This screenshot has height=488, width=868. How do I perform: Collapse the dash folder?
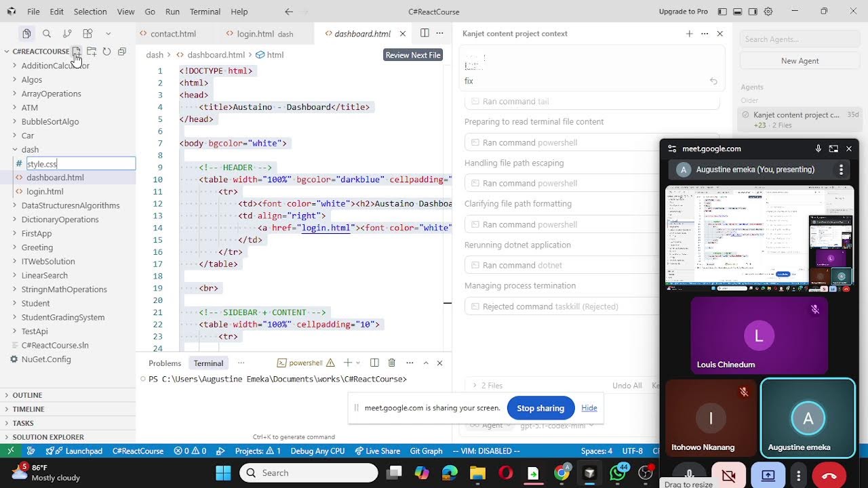(x=30, y=149)
